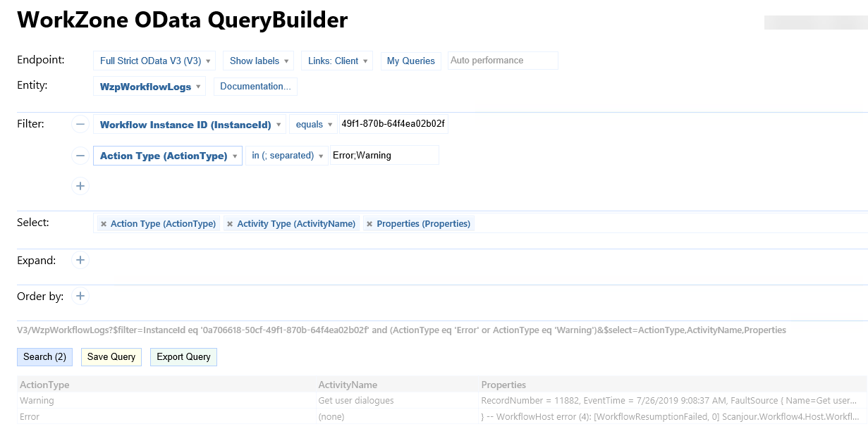Image resolution: width=868 pixels, height=436 pixels.
Task: Remove Activity Type from Select list
Action: pyautogui.click(x=230, y=224)
